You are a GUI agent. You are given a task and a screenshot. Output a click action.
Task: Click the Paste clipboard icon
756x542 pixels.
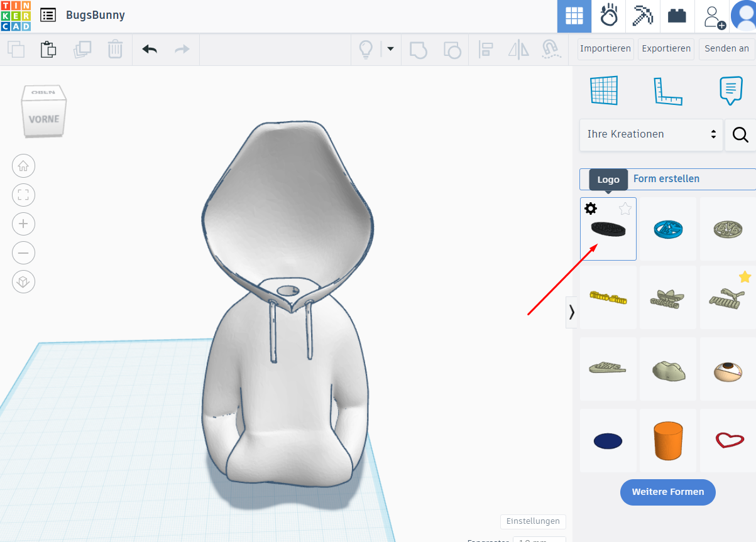click(x=48, y=49)
